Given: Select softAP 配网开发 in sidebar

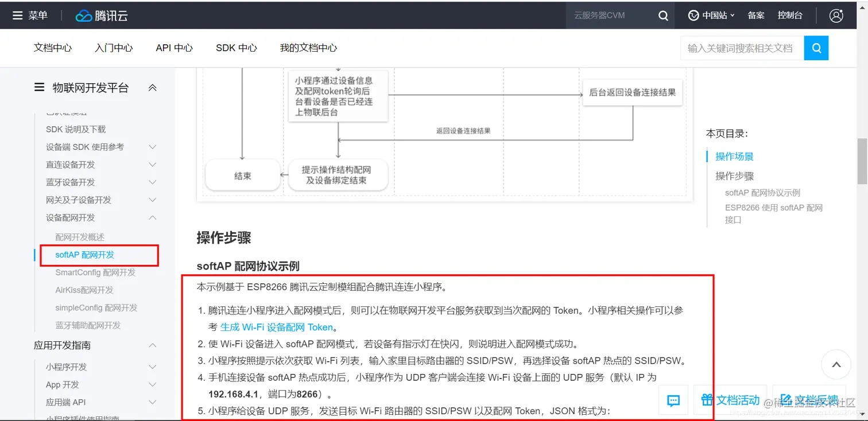Looking at the screenshot, I should tap(85, 255).
